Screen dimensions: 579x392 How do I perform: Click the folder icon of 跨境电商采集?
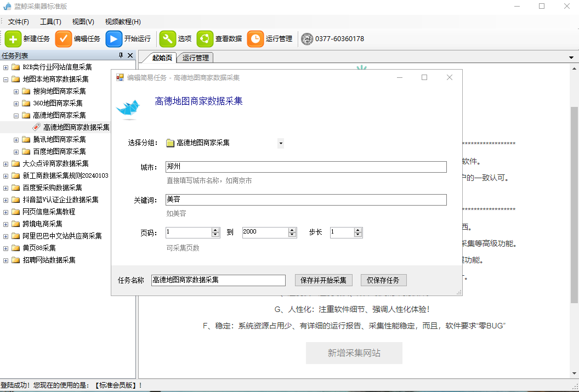point(15,224)
